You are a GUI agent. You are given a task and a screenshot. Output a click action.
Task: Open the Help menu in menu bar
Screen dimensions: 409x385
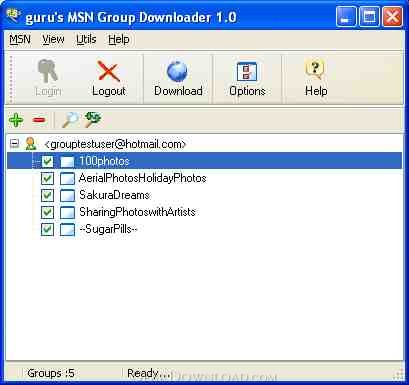click(x=119, y=39)
